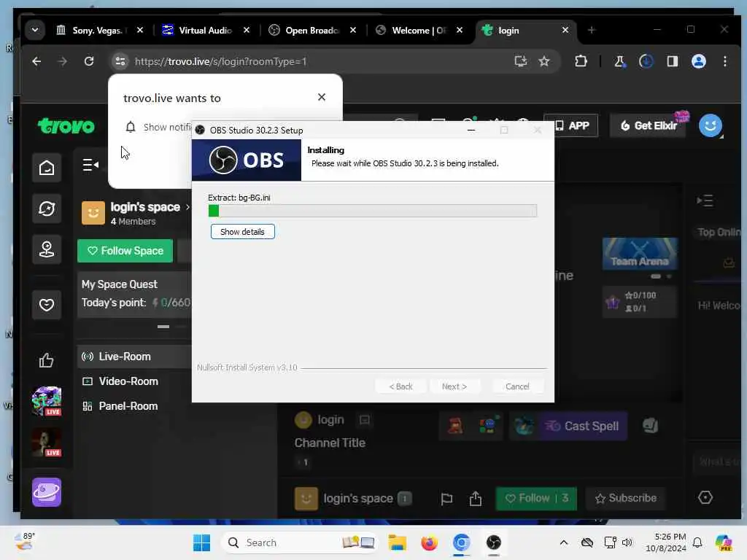747x560 pixels.
Task: Switch to the Welcome tab
Action: point(419,31)
